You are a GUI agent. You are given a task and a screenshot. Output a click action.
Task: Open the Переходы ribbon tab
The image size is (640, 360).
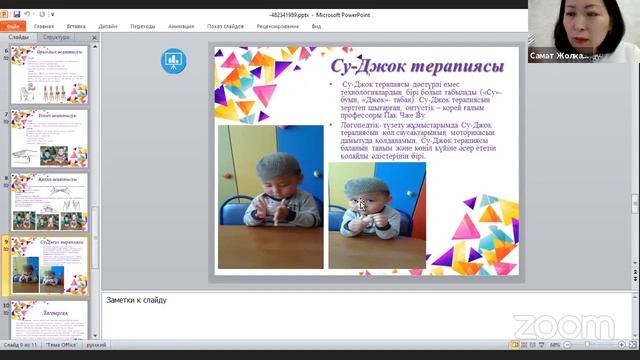coord(143,27)
